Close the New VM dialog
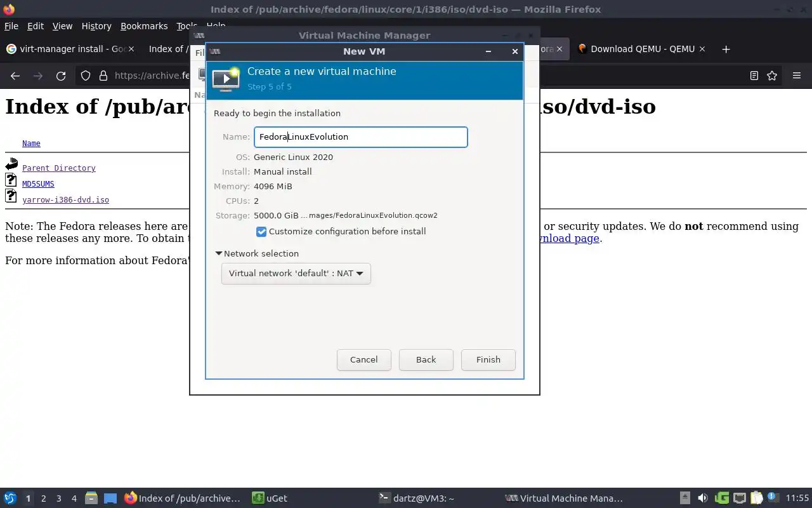812x508 pixels. (514, 51)
